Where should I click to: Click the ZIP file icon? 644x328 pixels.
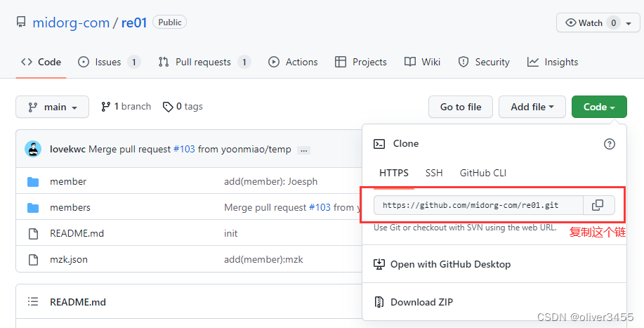click(x=379, y=302)
